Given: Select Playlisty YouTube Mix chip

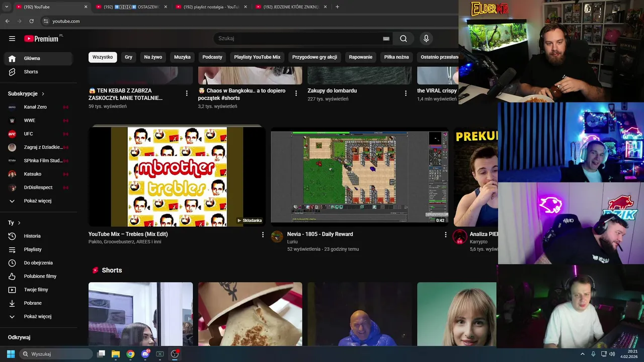Looking at the screenshot, I should 257,57.
